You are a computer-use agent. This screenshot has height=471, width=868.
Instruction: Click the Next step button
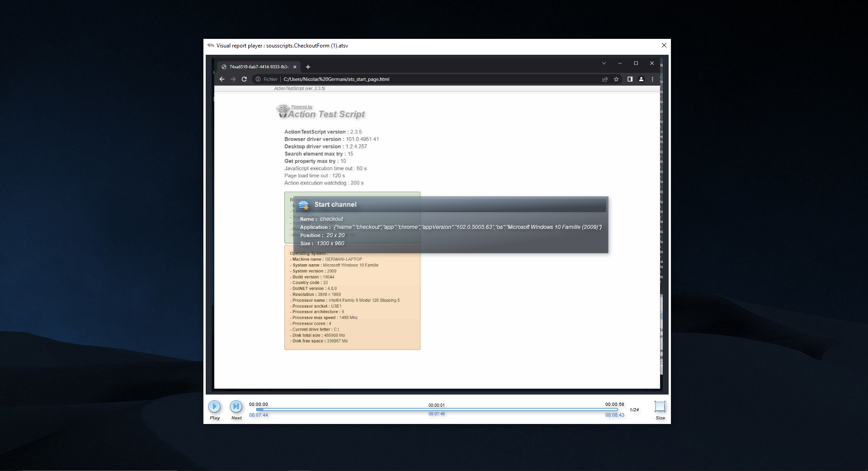236,406
